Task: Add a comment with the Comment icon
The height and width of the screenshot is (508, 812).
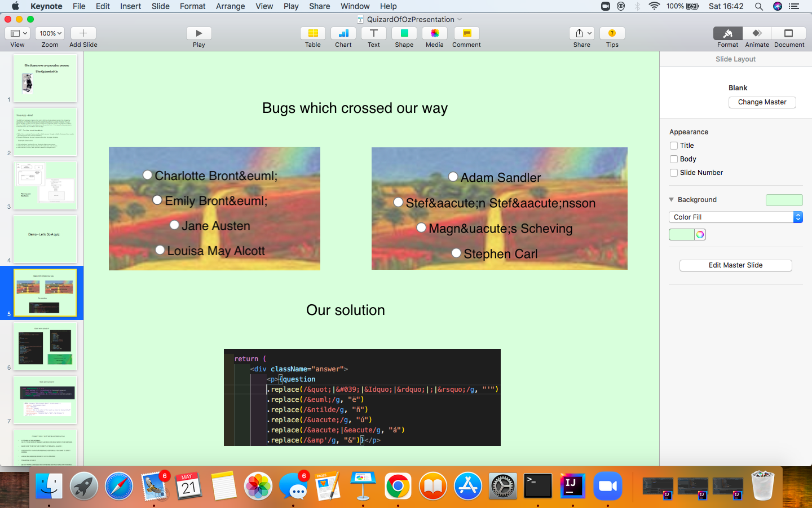Action: 466,33
